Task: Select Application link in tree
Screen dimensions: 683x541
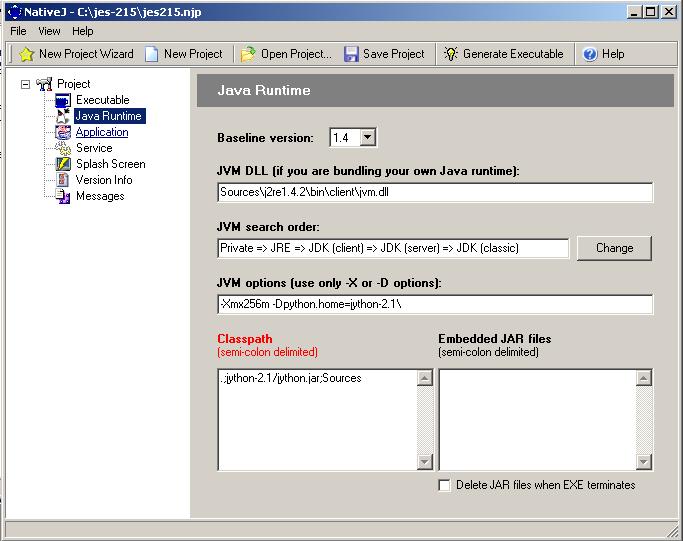Action: [x=102, y=132]
